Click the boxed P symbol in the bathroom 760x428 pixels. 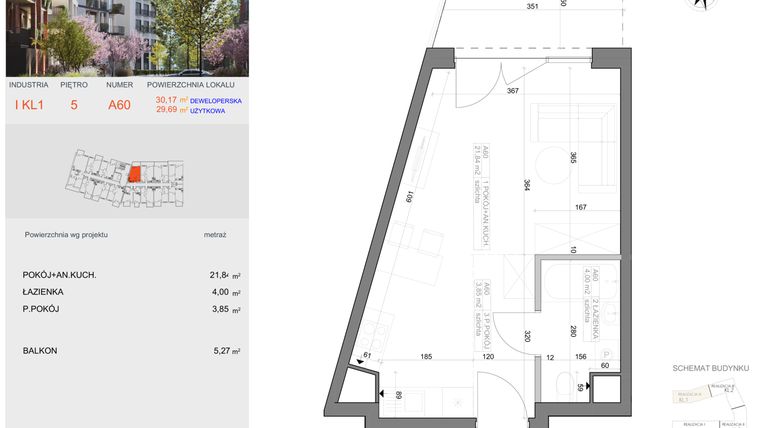605,353
